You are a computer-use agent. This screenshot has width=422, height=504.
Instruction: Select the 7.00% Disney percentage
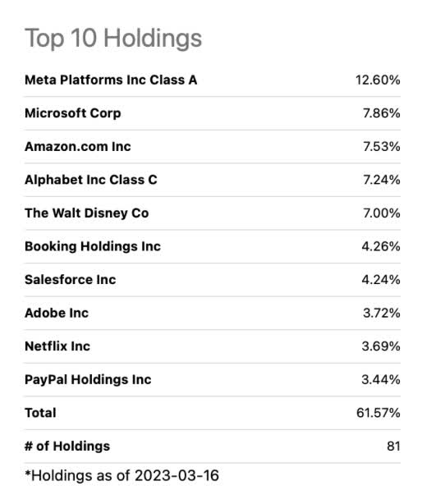(382, 213)
